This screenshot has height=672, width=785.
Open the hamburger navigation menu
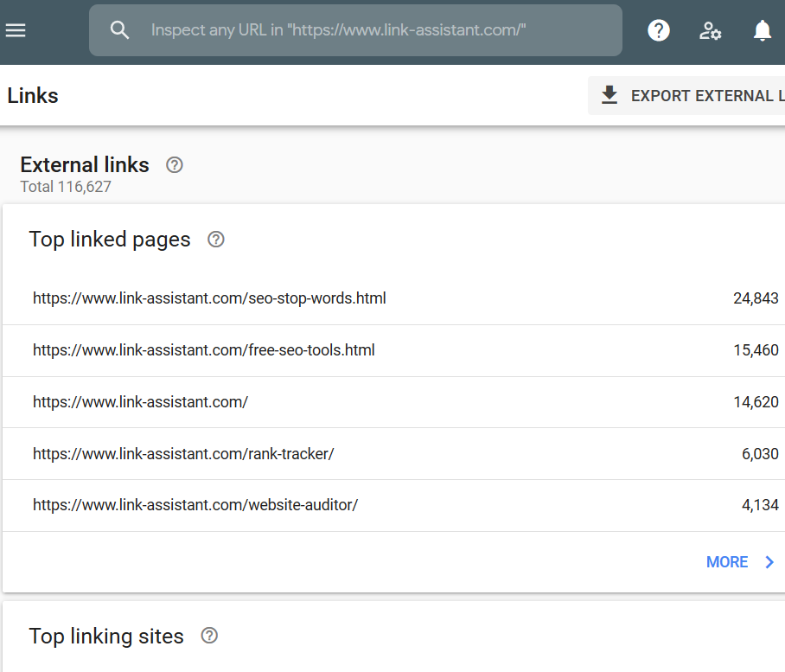click(16, 30)
